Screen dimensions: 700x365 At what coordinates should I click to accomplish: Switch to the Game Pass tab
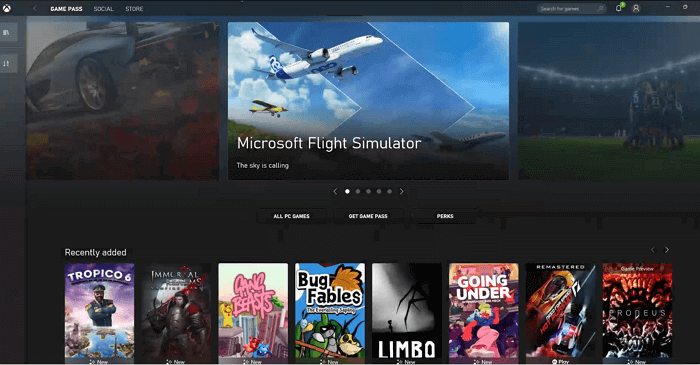coord(66,9)
